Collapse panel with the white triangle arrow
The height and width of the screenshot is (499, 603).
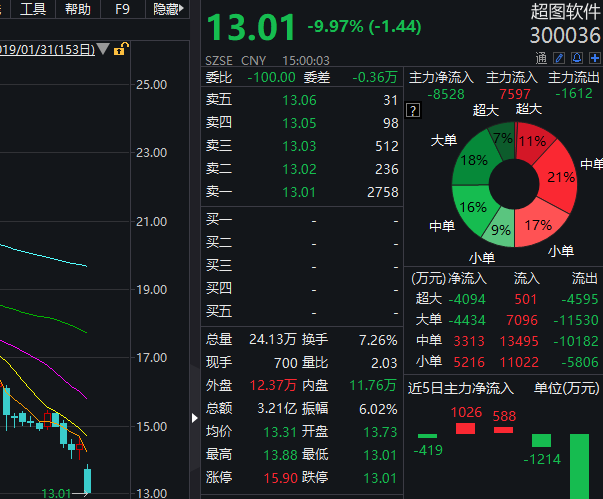click(x=195, y=418)
